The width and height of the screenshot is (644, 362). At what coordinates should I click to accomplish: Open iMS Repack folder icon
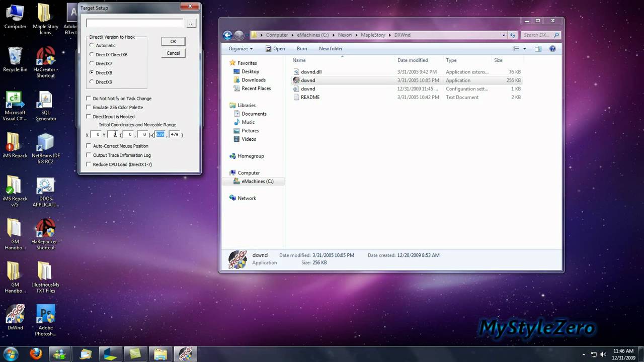(15, 146)
